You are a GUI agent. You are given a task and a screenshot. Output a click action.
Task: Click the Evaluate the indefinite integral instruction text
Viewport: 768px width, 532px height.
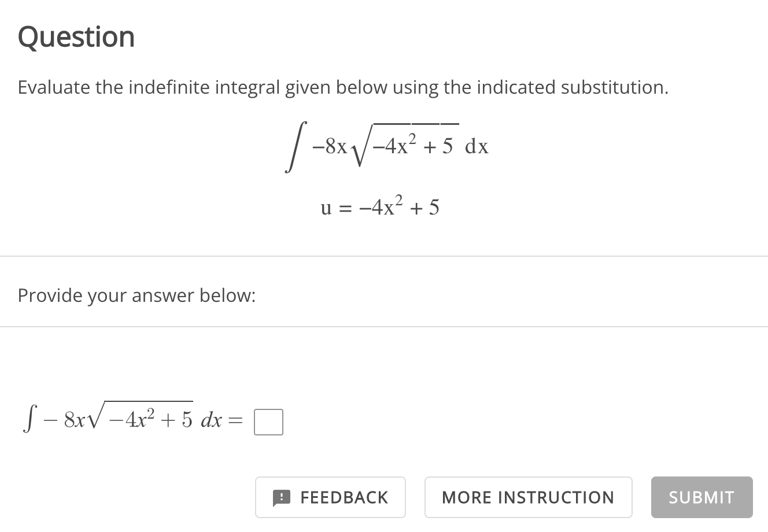[x=342, y=87]
